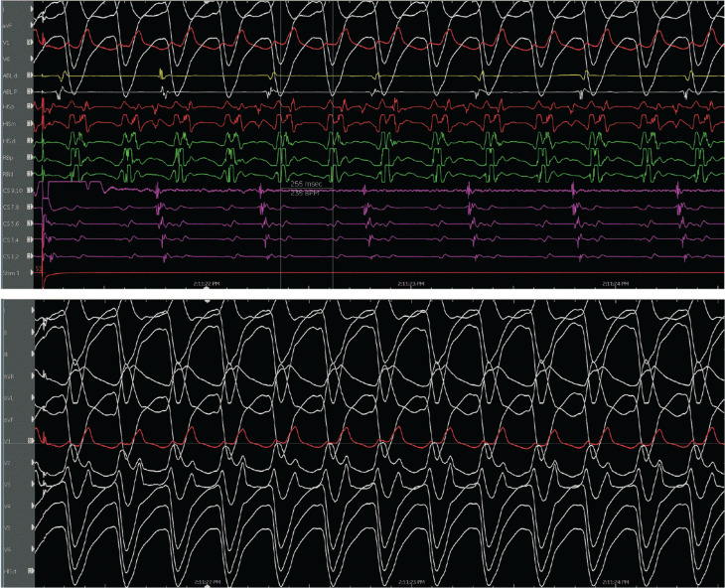Click the 255 msec caliper measurement readout
Viewport: 725px width, 588px height.
coord(306,184)
